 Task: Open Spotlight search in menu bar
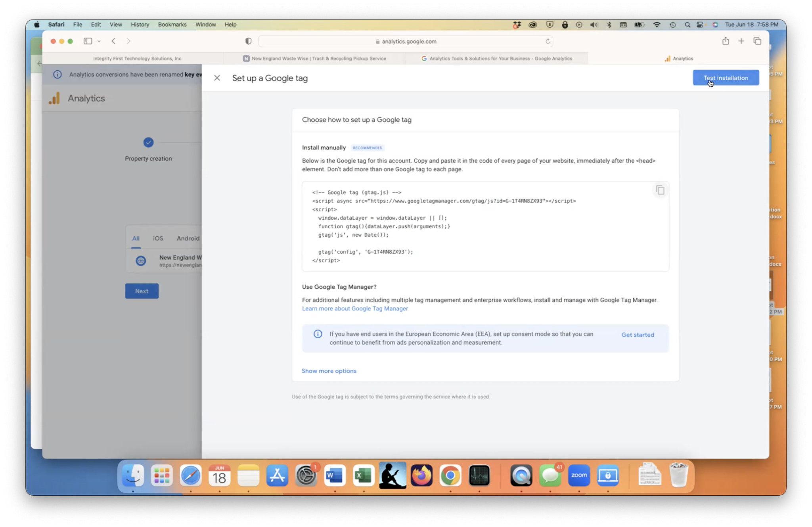click(687, 25)
